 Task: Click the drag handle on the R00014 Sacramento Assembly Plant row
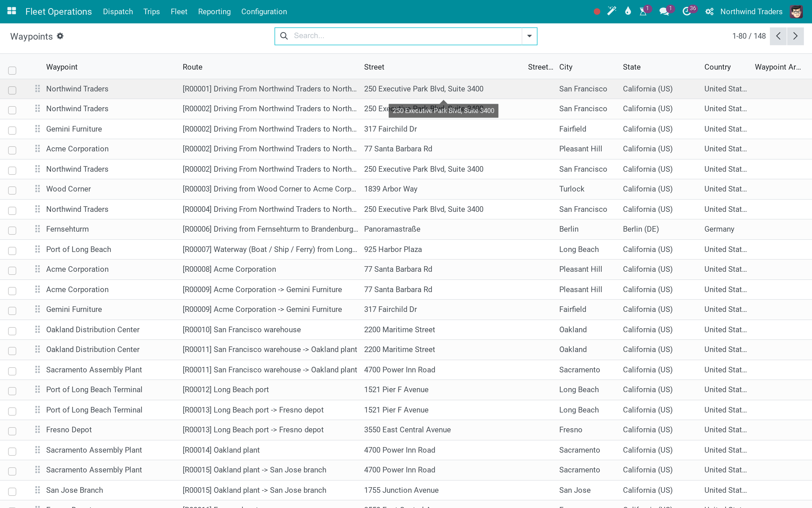pos(38,450)
